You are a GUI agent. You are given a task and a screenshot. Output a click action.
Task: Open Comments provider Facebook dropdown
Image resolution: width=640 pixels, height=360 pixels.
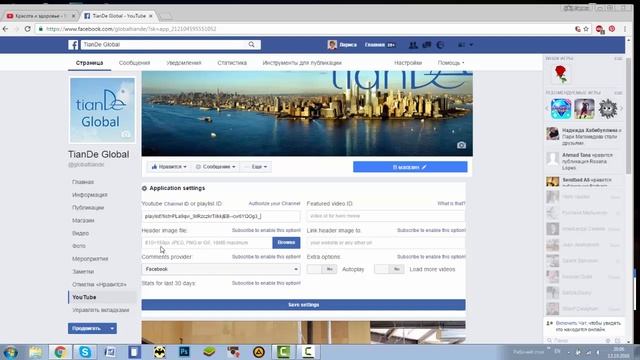[221, 269]
